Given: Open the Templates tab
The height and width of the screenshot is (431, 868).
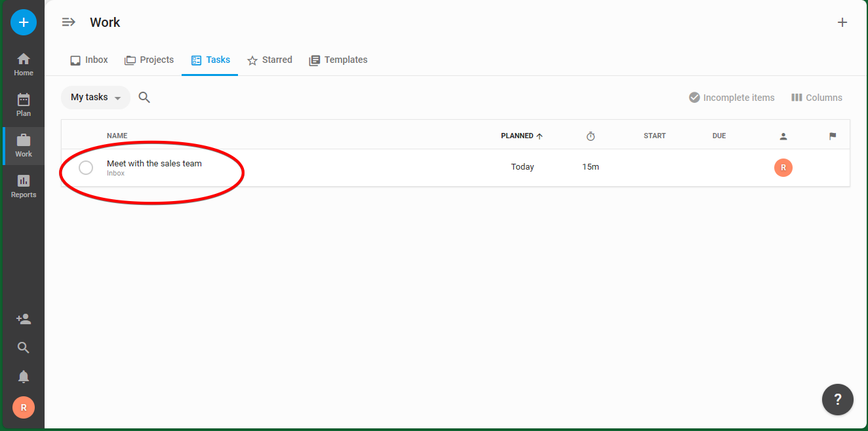Looking at the screenshot, I should click(x=338, y=60).
